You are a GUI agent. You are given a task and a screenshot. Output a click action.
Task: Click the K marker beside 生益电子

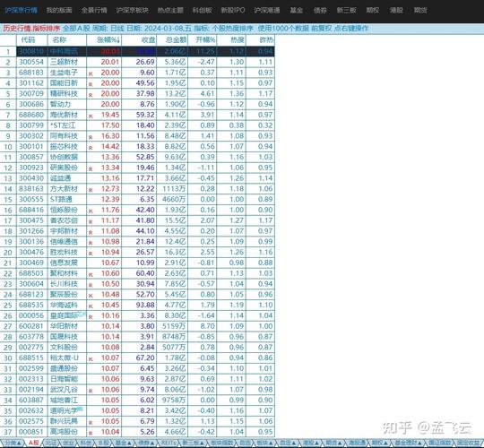click(91, 74)
